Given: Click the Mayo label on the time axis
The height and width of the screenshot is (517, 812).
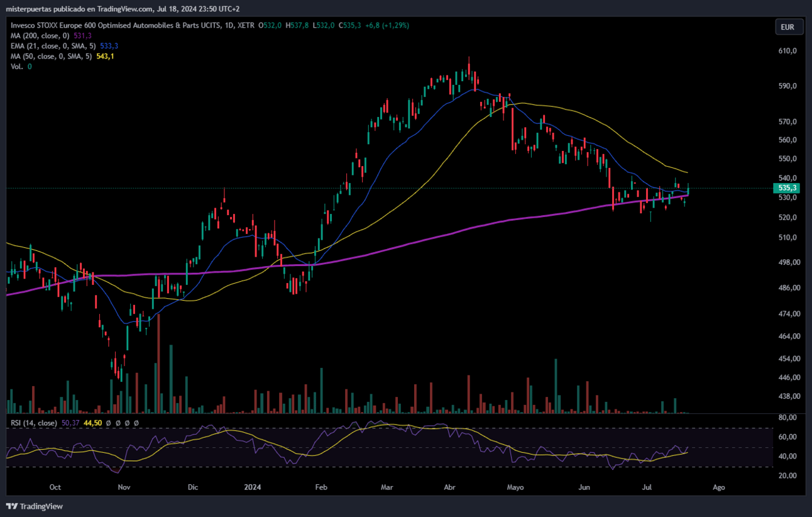Looking at the screenshot, I should point(515,487).
